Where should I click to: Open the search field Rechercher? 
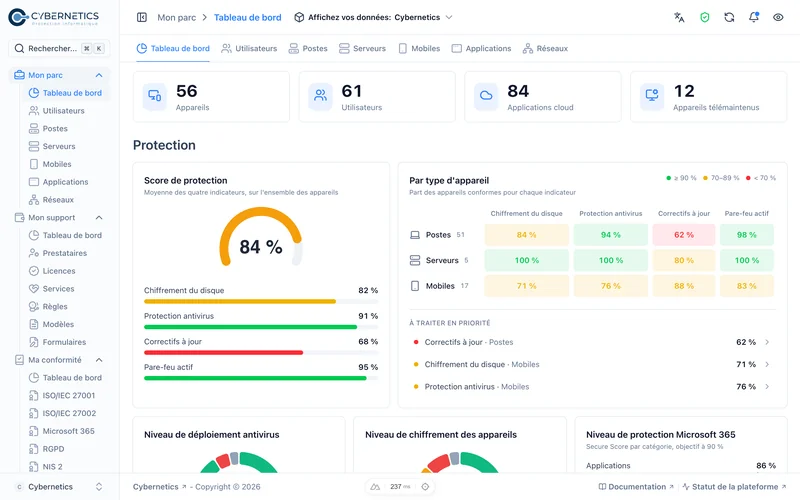coord(59,48)
